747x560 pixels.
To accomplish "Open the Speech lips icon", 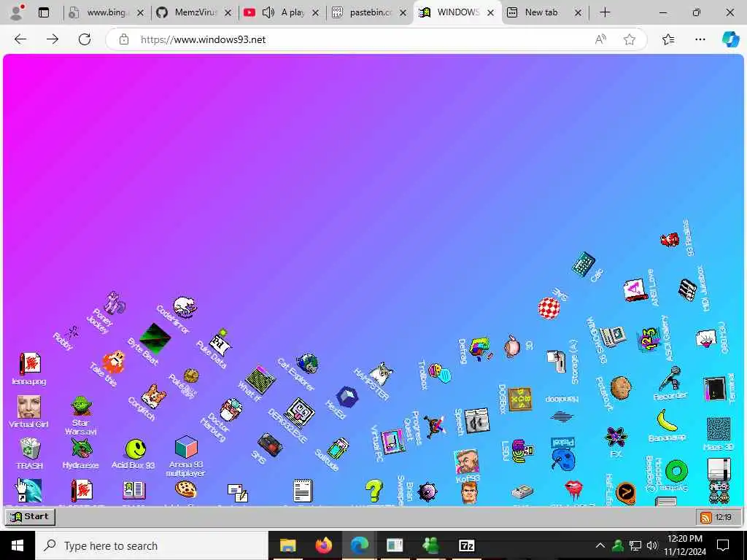I will pos(477,421).
